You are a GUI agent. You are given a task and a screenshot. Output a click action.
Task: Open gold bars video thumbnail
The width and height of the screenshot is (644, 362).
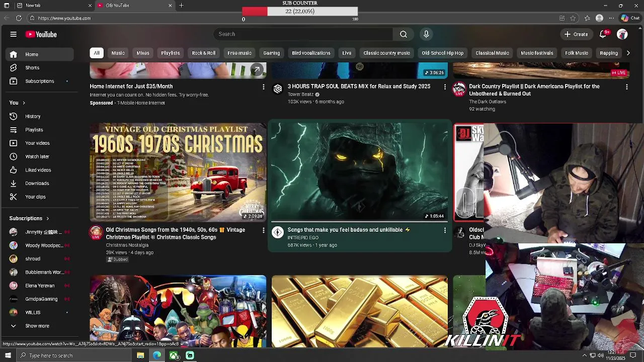coord(359,311)
